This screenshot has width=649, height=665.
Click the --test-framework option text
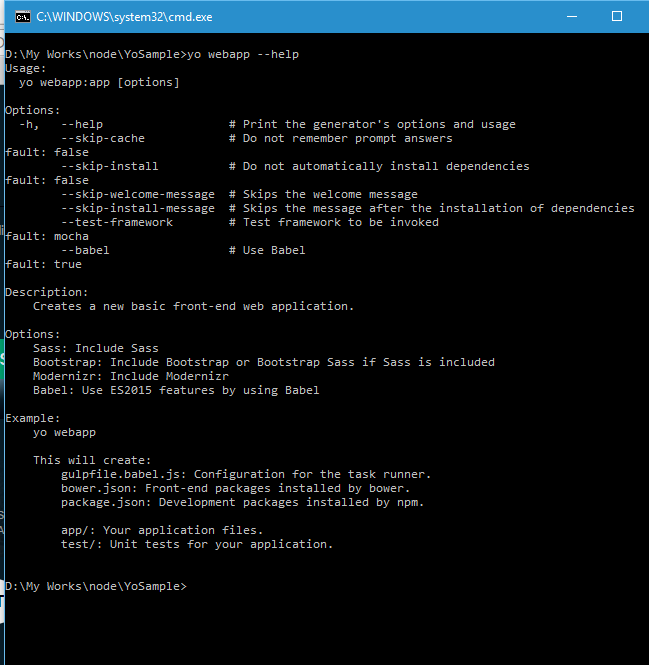[x=117, y=222]
